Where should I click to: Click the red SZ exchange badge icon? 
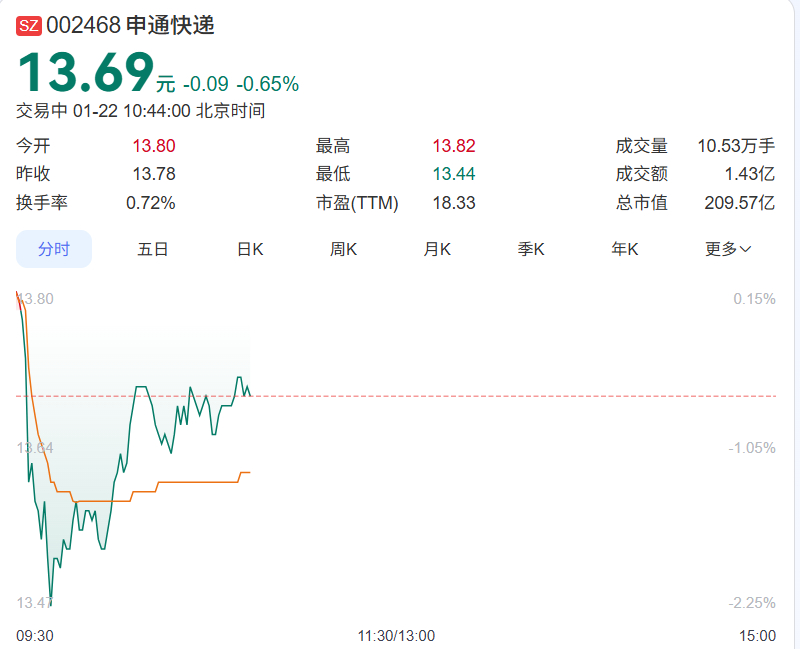(29, 27)
